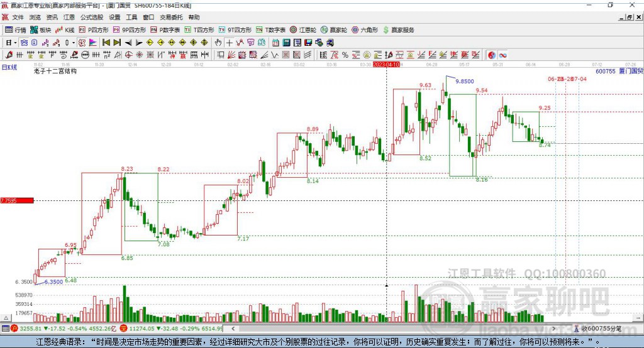
Task: Click the pink flag gradient icon
Action: [x=93, y=43]
